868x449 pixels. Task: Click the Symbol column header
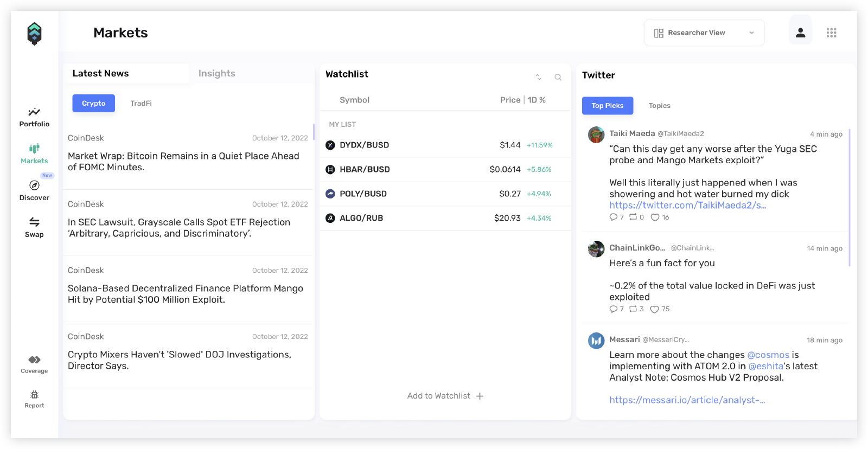(x=354, y=100)
